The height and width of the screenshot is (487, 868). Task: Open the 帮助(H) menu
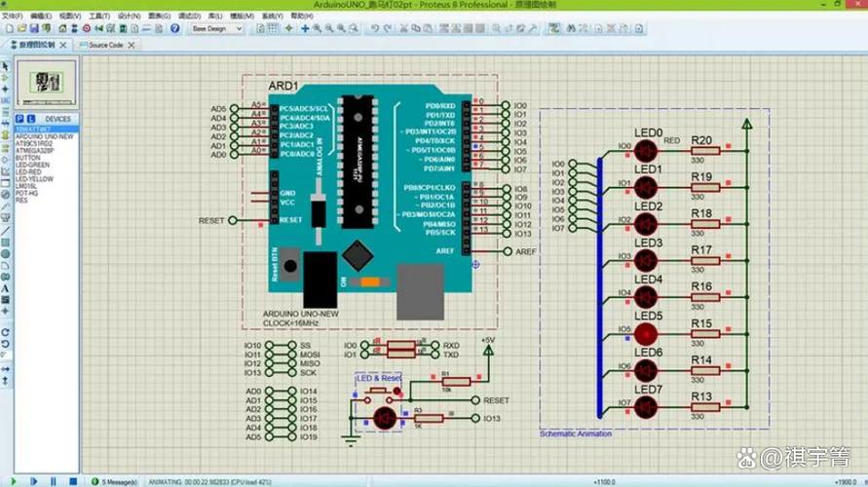tap(302, 16)
